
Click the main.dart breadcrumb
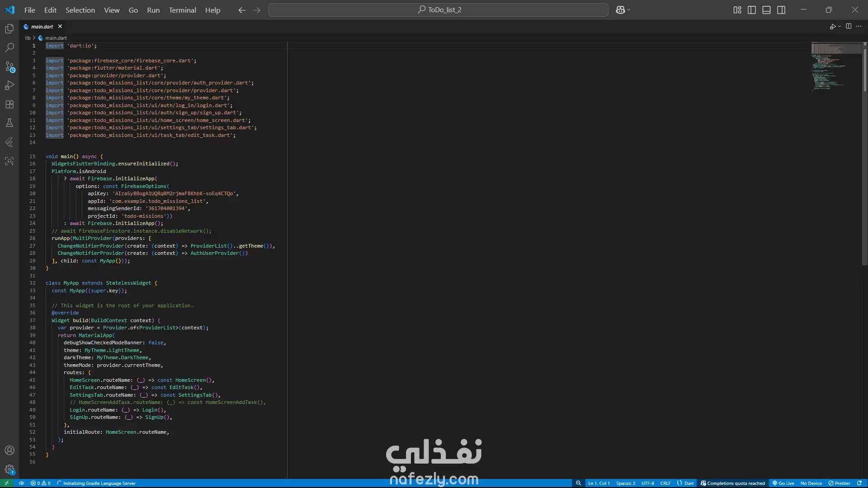click(x=56, y=38)
